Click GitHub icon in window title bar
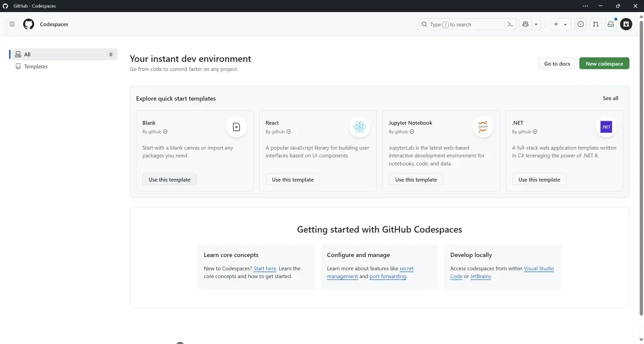The height and width of the screenshot is (344, 644). click(6, 6)
